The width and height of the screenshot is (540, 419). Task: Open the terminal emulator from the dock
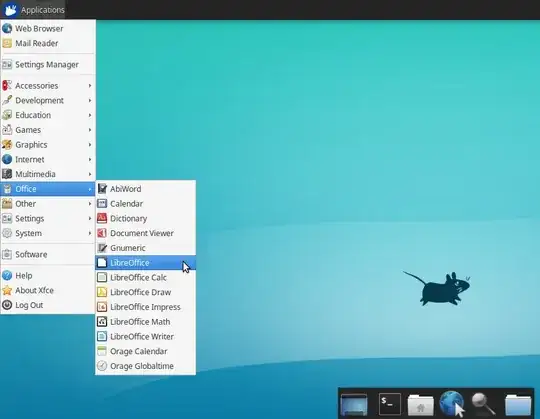pyautogui.click(x=390, y=404)
